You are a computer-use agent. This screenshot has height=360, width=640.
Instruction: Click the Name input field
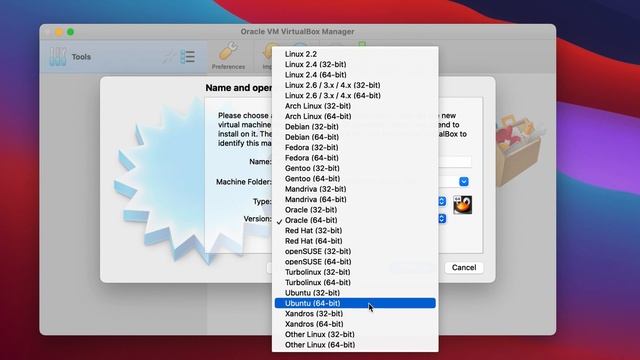(454, 162)
